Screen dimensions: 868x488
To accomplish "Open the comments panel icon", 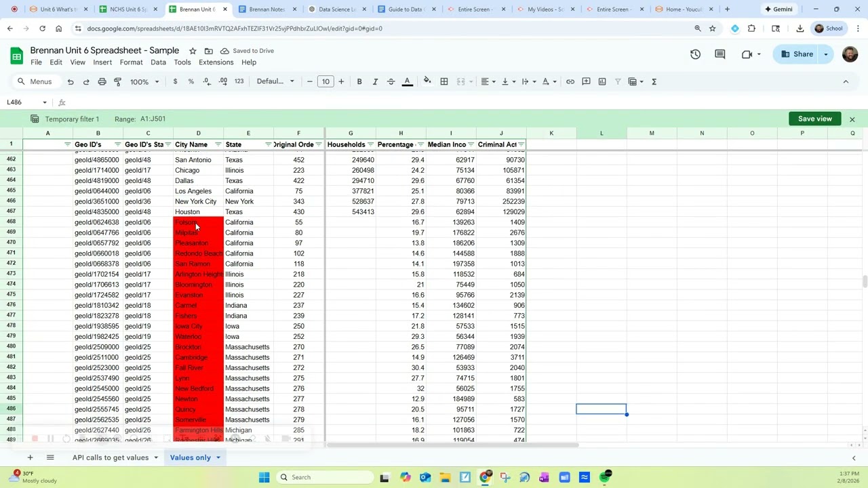I will pos(720,54).
